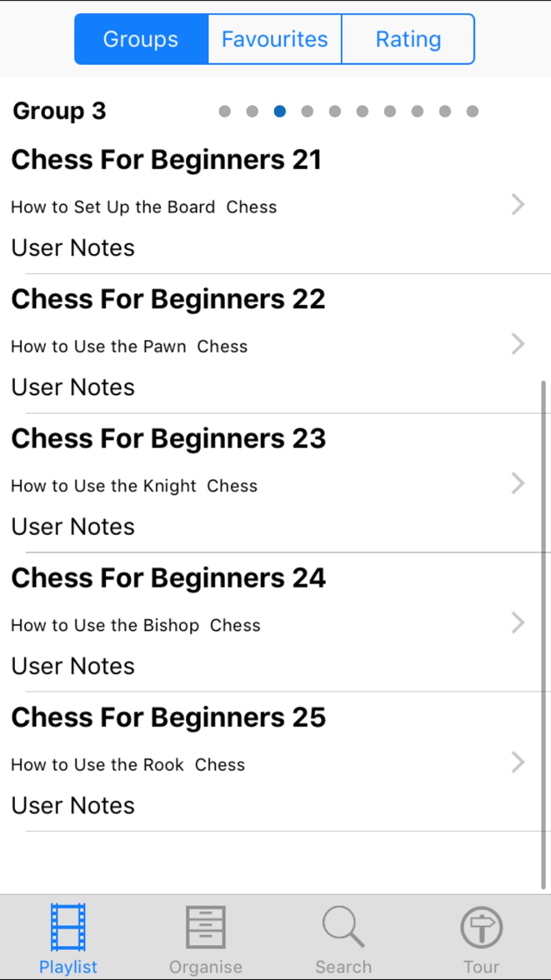Click the vertical scrollbar on the list
This screenshot has width=551, height=980.
pyautogui.click(x=543, y=634)
